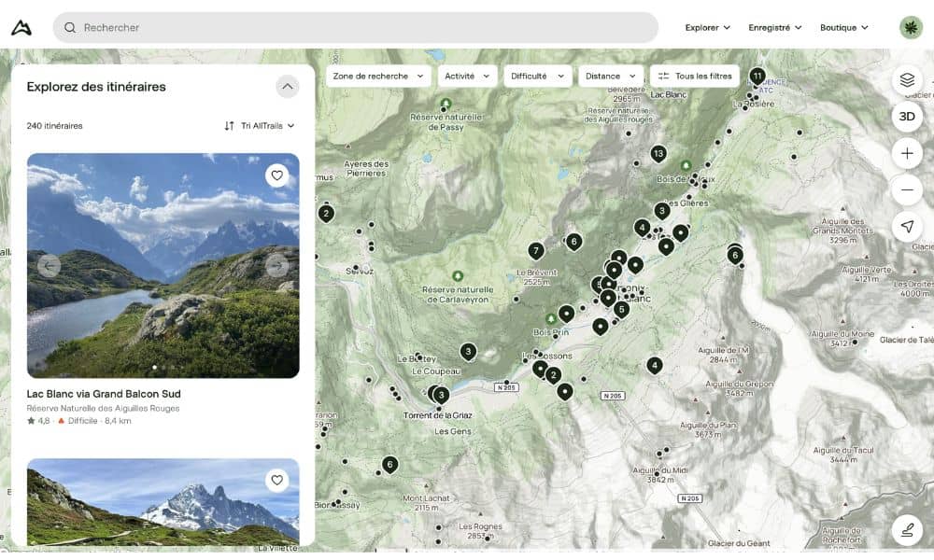Collapse the Explorez des itinéraires panel

pos(288,86)
